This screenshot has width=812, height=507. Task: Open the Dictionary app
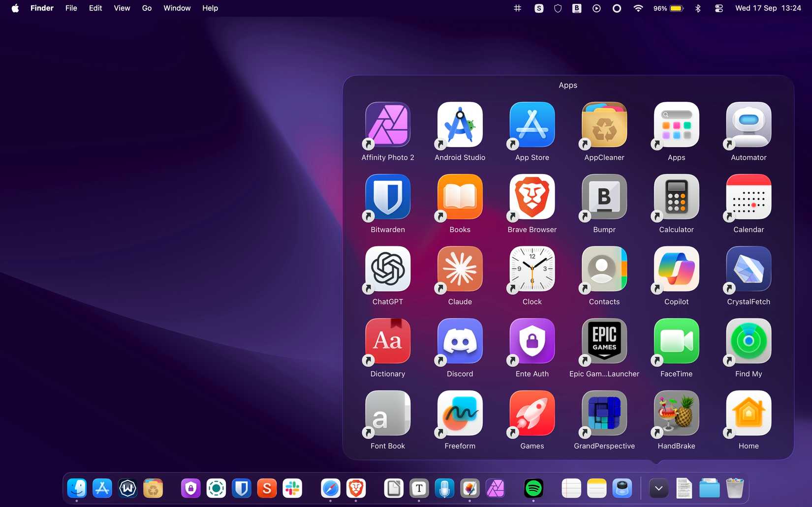pyautogui.click(x=388, y=341)
